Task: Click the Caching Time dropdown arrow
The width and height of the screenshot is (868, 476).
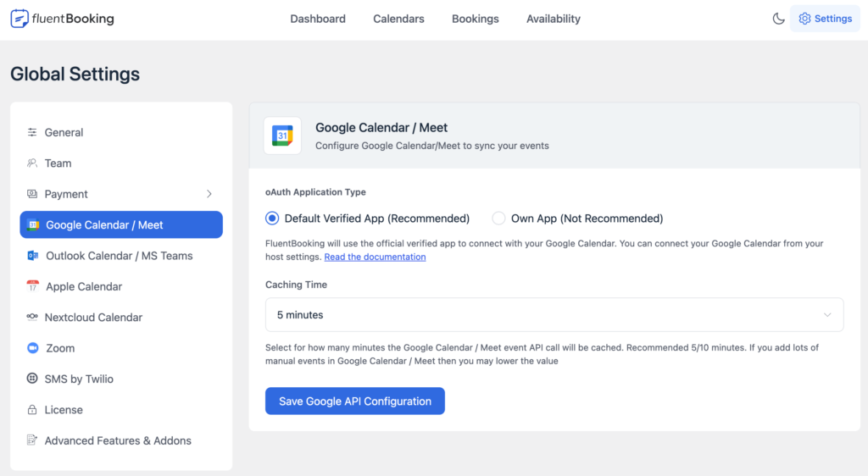Action: (x=827, y=314)
